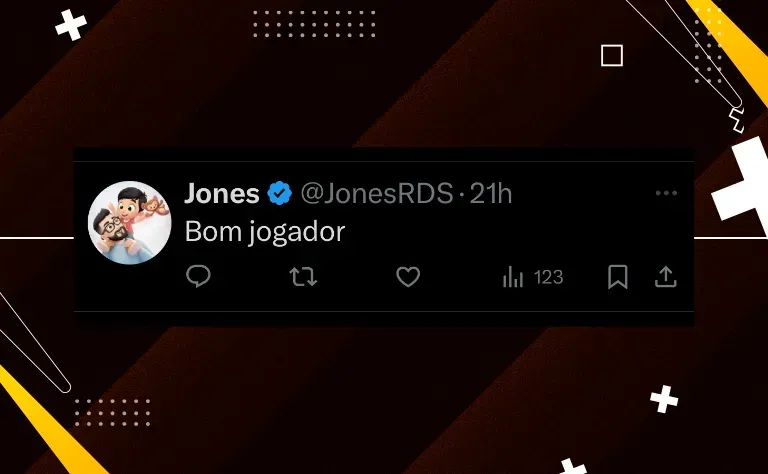
Task: Bookmark the Bom jogador tweet
Action: (618, 277)
